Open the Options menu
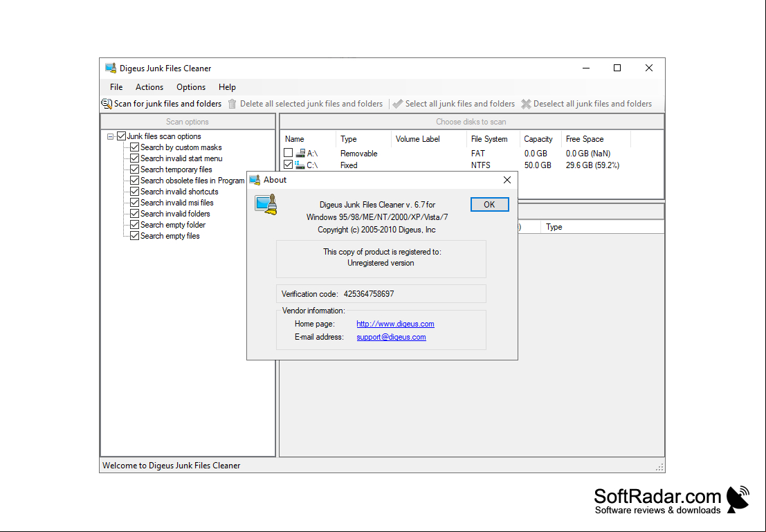 pyautogui.click(x=191, y=87)
